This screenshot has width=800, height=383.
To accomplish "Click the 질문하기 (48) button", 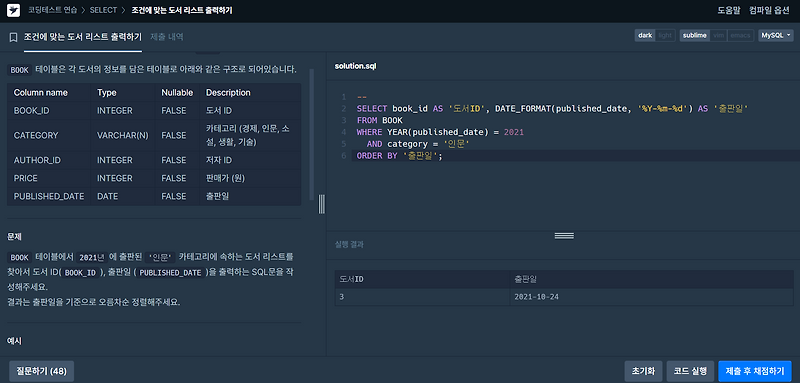I will point(41,371).
